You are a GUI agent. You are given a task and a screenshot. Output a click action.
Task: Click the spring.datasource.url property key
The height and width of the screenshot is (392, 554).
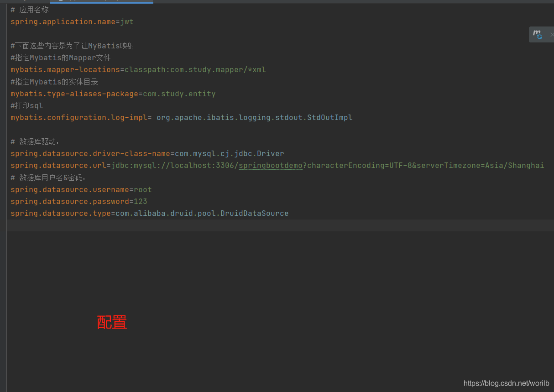tap(58, 165)
